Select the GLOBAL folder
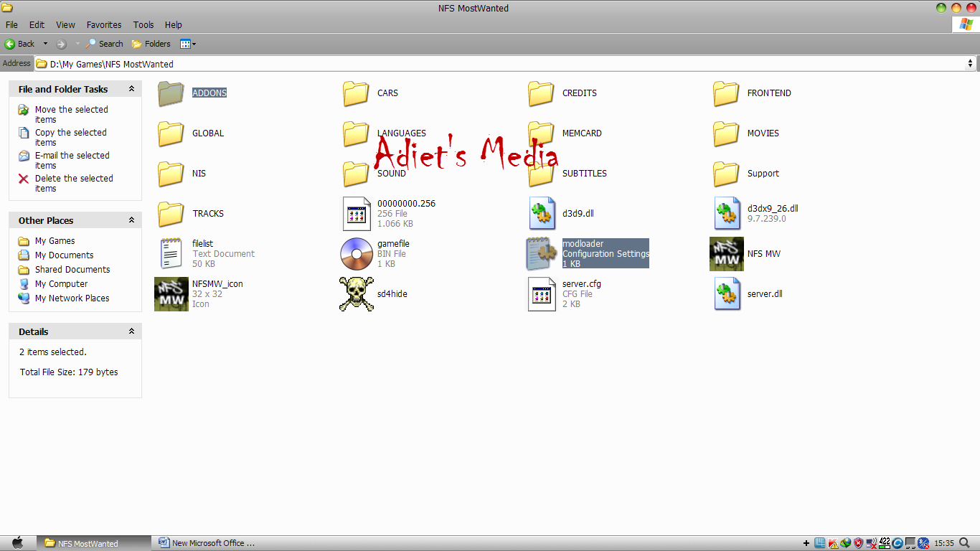This screenshot has height=551, width=980. click(x=191, y=133)
